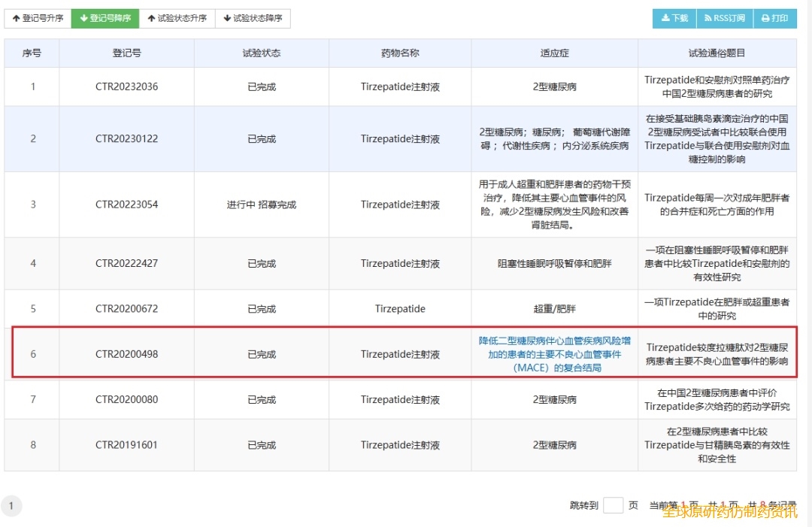Click the 下载 download button
Viewport: 812px width, 527px height.
tap(674, 19)
